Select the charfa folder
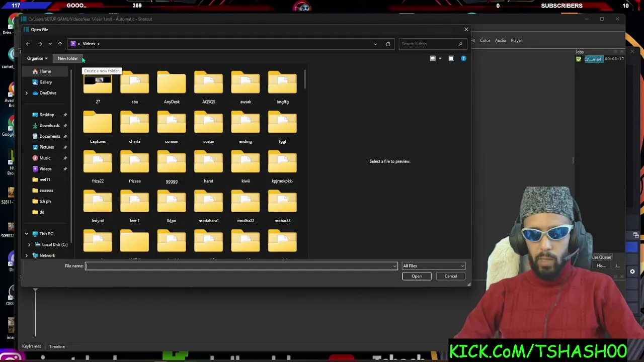The height and width of the screenshot is (362, 644). [134, 128]
